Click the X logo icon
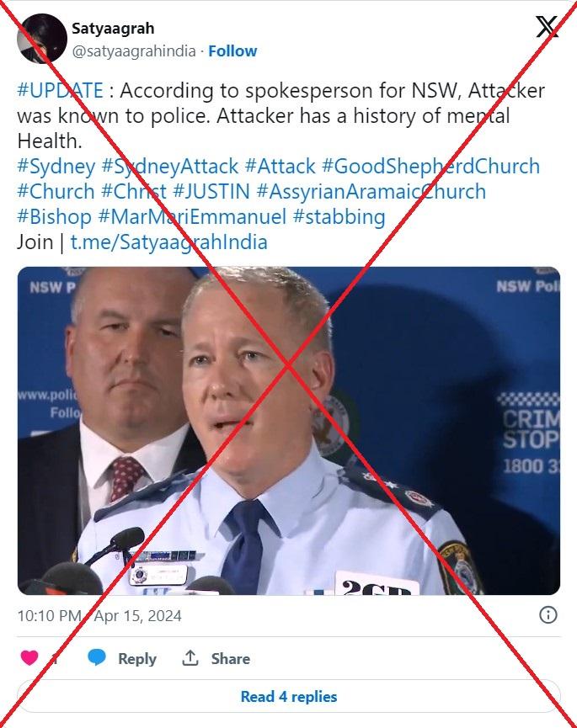The width and height of the screenshot is (577, 728). pyautogui.click(x=547, y=26)
